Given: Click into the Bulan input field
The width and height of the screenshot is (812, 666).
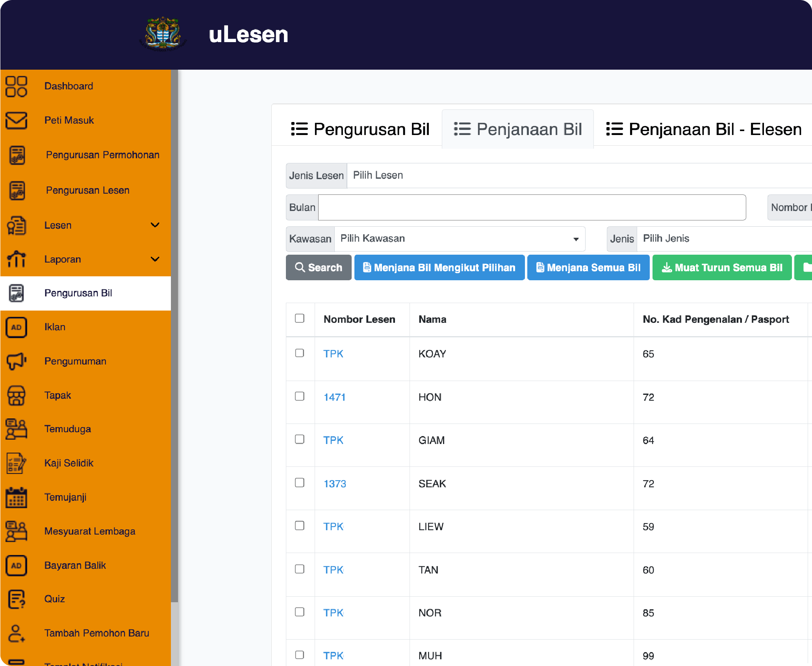Looking at the screenshot, I should [532, 207].
